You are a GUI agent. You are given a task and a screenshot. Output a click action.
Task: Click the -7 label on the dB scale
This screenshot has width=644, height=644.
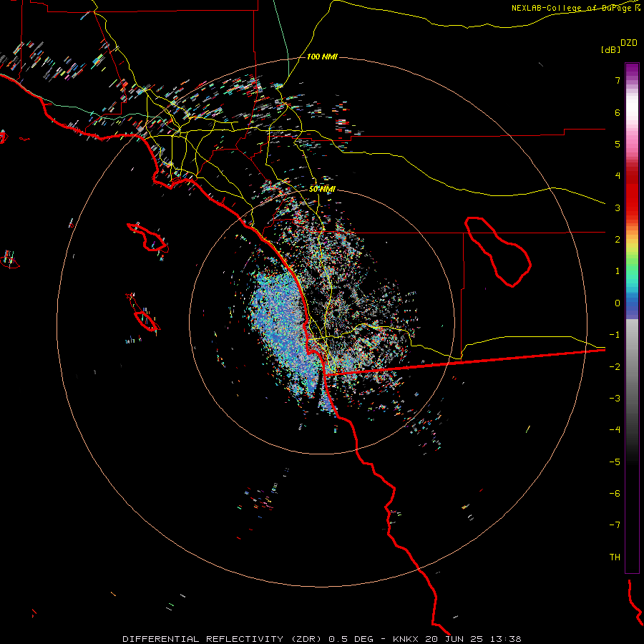click(x=615, y=525)
